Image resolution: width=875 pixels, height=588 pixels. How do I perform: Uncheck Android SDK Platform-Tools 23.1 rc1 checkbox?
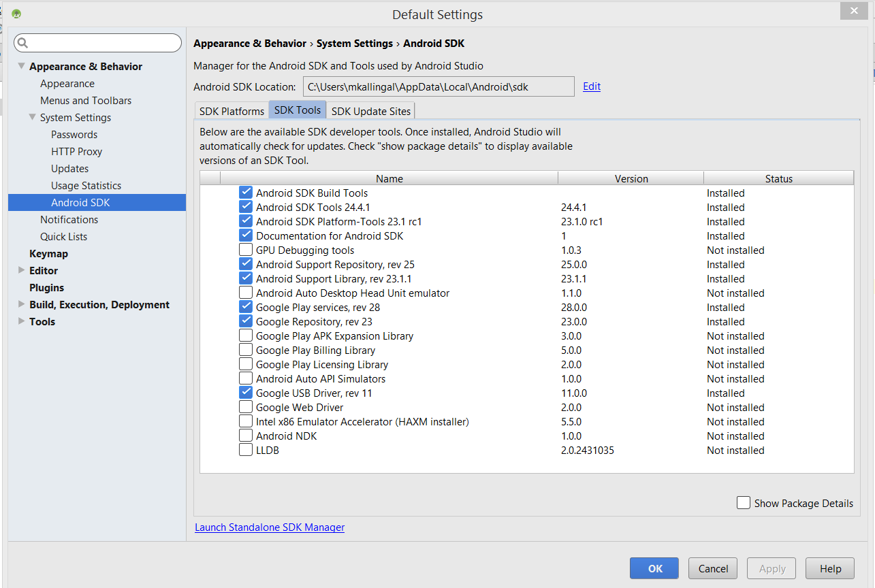coord(246,221)
